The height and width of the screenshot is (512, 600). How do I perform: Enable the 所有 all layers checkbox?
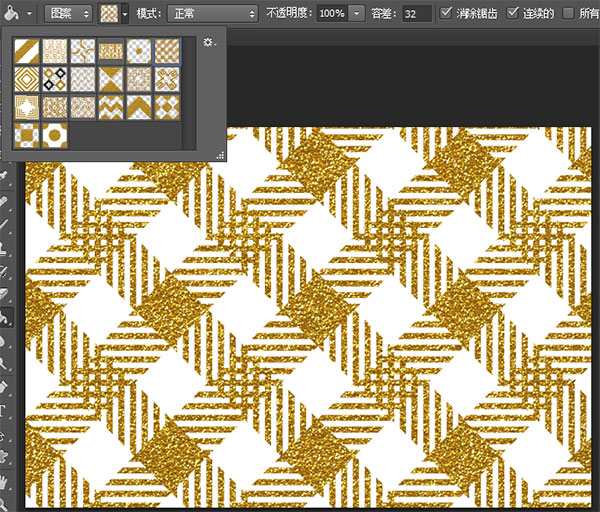click(569, 14)
